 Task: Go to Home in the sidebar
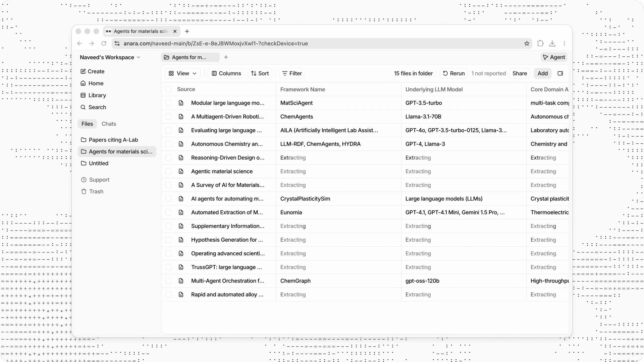92,83
